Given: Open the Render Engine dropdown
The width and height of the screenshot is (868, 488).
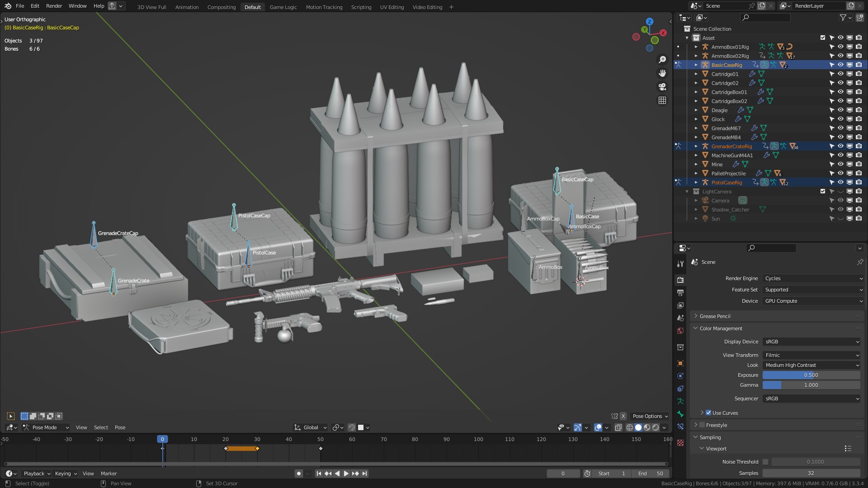Looking at the screenshot, I should coord(813,278).
